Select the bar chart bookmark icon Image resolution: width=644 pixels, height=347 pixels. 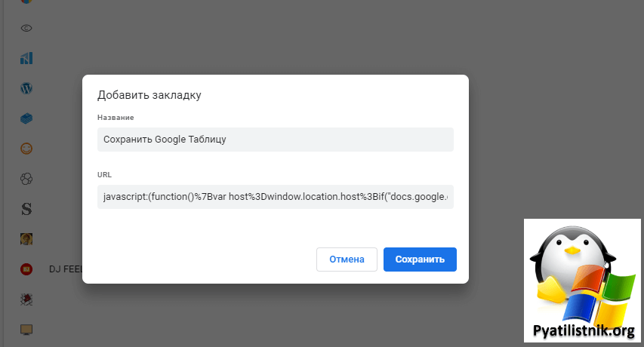pos(26,58)
